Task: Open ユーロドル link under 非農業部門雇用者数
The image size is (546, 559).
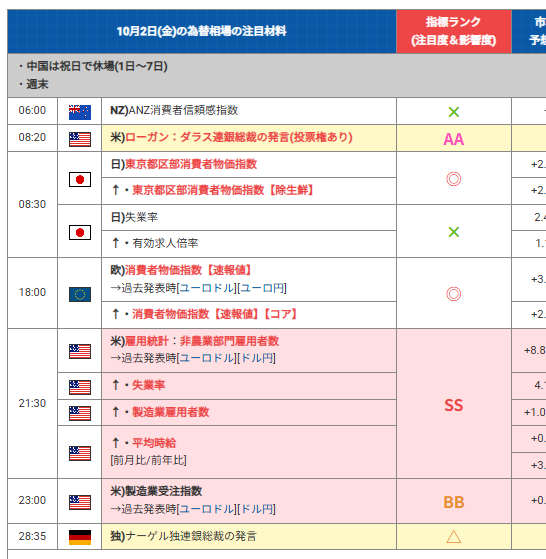Action: (207, 358)
